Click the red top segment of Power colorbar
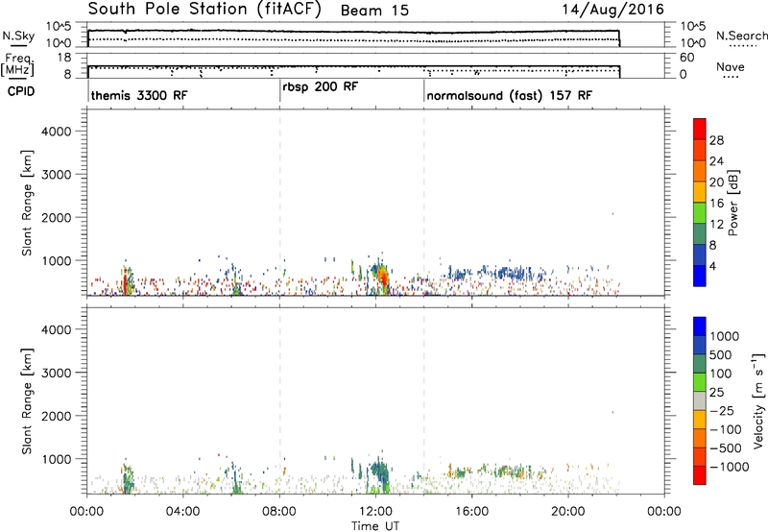768x532 pixels. 700,129
